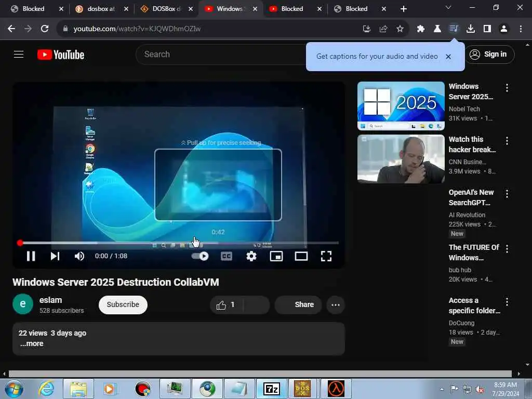
Task: Click the Sign in button
Action: 489,54
